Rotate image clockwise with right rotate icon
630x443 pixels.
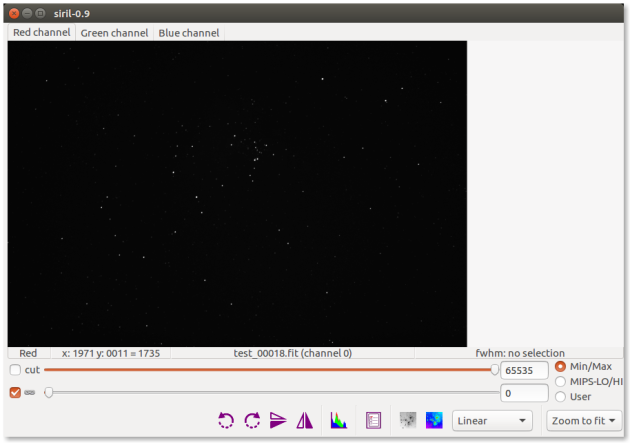(252, 421)
